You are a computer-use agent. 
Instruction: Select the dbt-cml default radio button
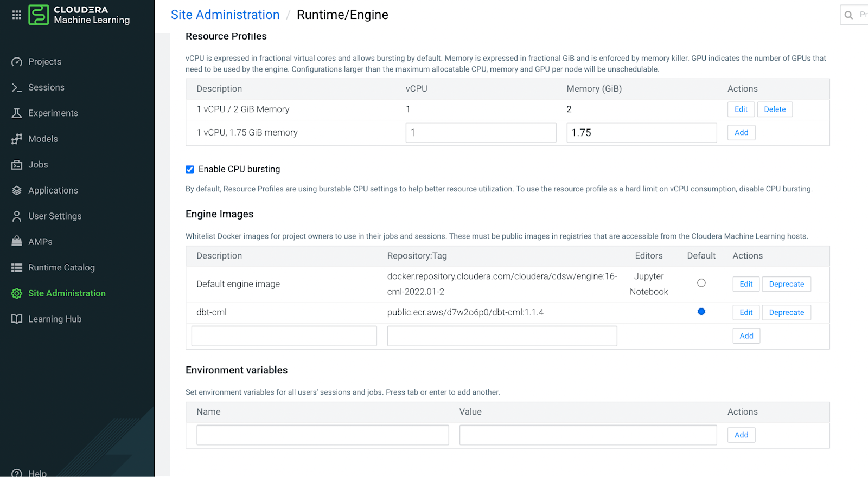pyautogui.click(x=701, y=312)
